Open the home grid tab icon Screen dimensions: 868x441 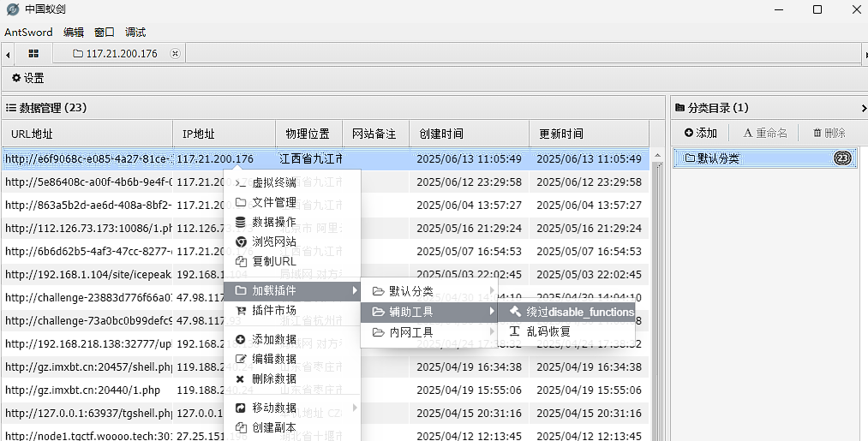[x=33, y=53]
